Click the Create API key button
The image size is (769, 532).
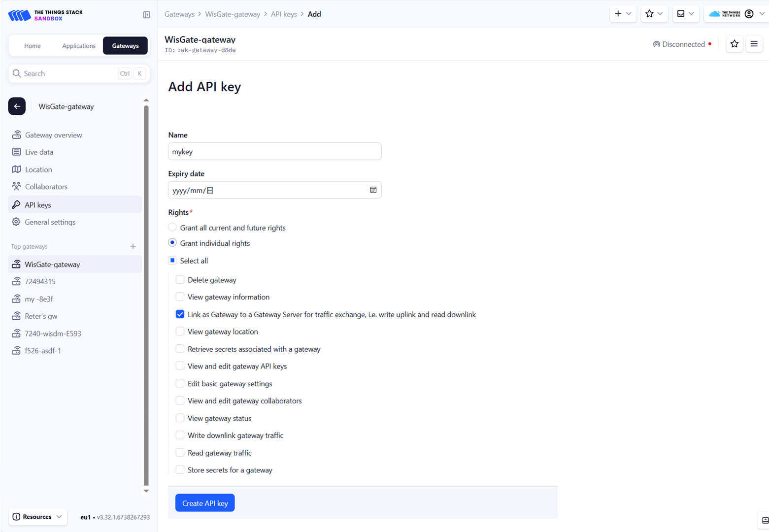pyautogui.click(x=205, y=503)
